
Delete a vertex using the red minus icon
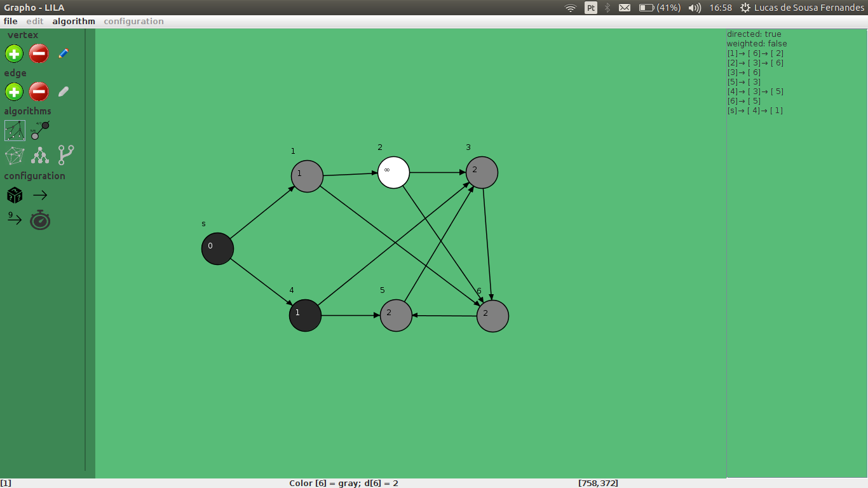pyautogui.click(x=38, y=54)
